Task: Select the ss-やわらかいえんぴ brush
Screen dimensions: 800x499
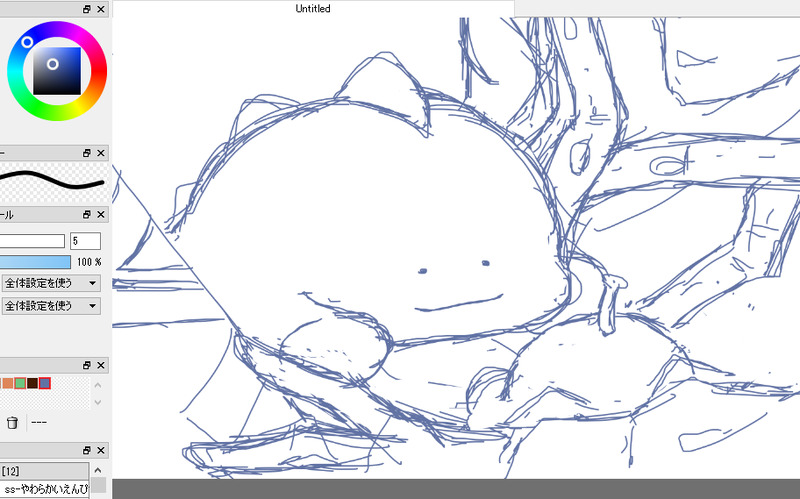Action: point(44,488)
